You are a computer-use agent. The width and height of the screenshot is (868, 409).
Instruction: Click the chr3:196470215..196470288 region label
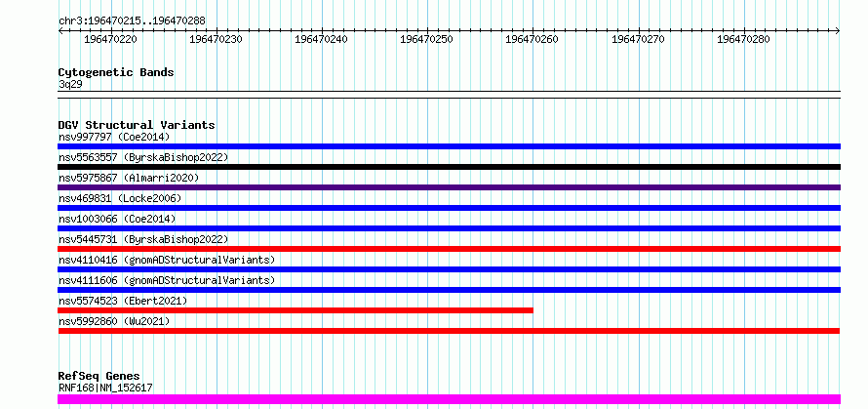click(x=132, y=21)
